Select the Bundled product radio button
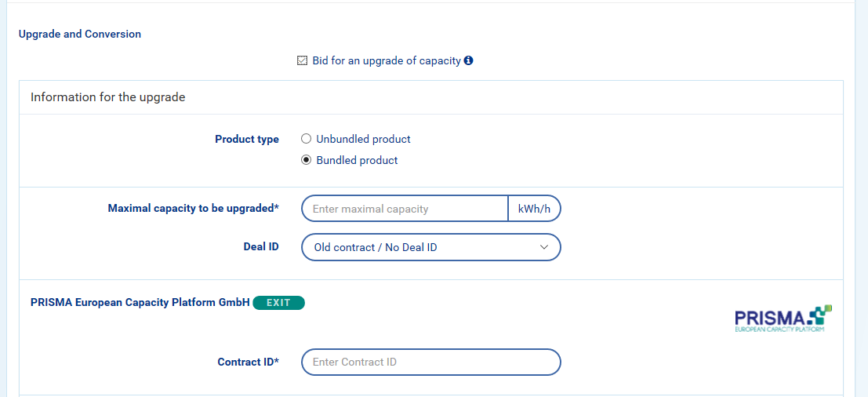The width and height of the screenshot is (868, 397). [307, 160]
